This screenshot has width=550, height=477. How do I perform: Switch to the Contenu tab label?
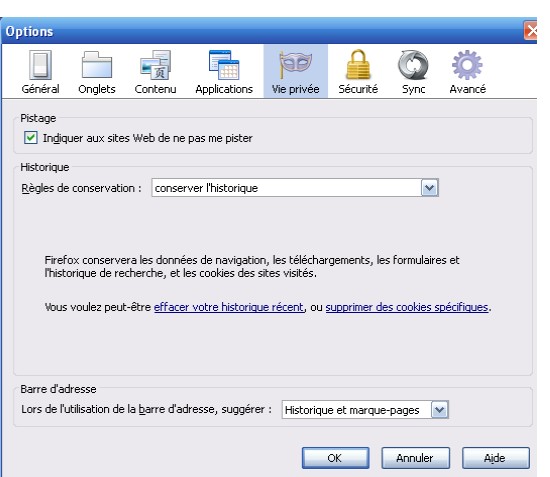(155, 89)
